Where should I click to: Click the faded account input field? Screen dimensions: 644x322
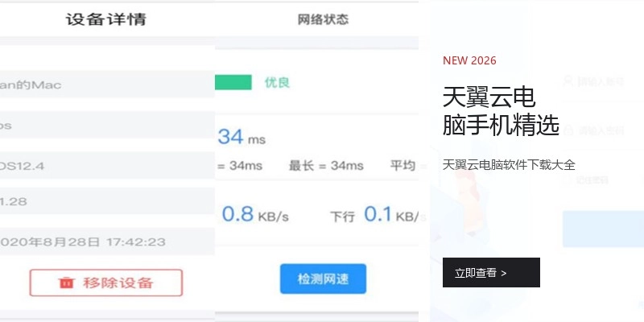(602, 82)
